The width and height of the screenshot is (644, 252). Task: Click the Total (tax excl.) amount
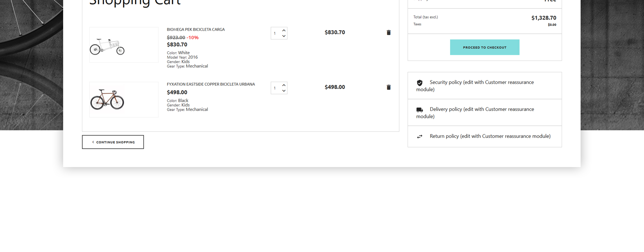544,18
